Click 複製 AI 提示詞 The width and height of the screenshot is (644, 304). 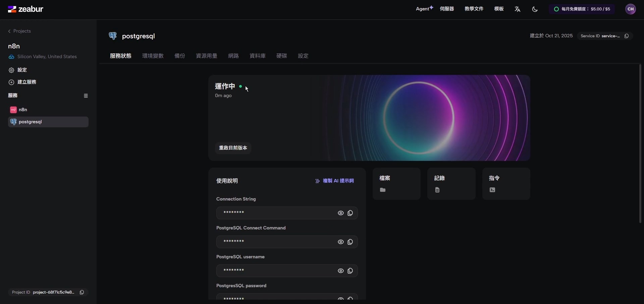tap(335, 181)
